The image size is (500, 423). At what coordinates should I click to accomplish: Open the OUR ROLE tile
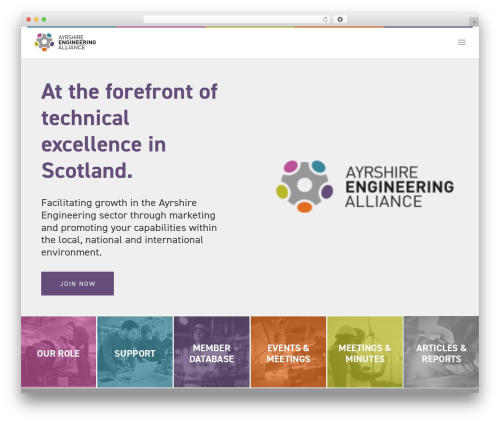click(58, 352)
